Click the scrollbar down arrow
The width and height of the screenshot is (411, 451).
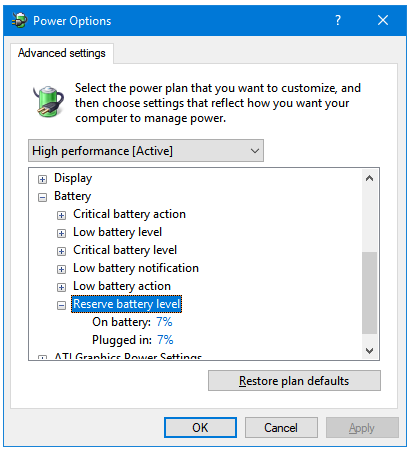click(369, 351)
